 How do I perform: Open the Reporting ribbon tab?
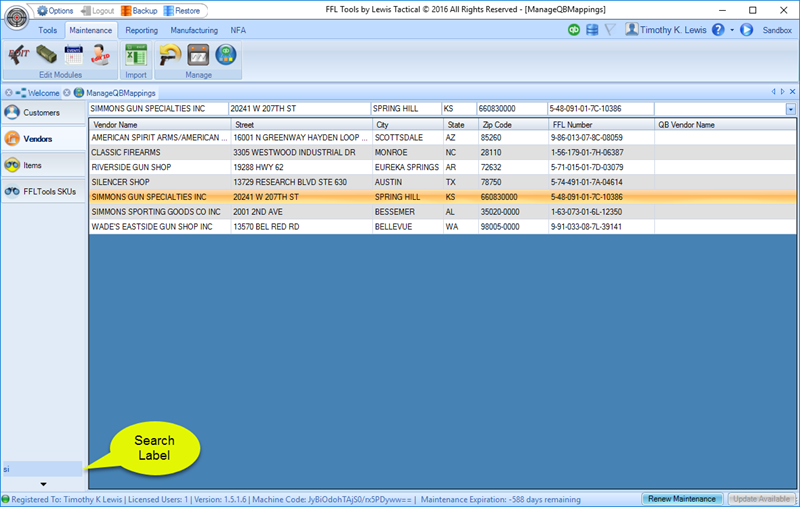tap(141, 30)
